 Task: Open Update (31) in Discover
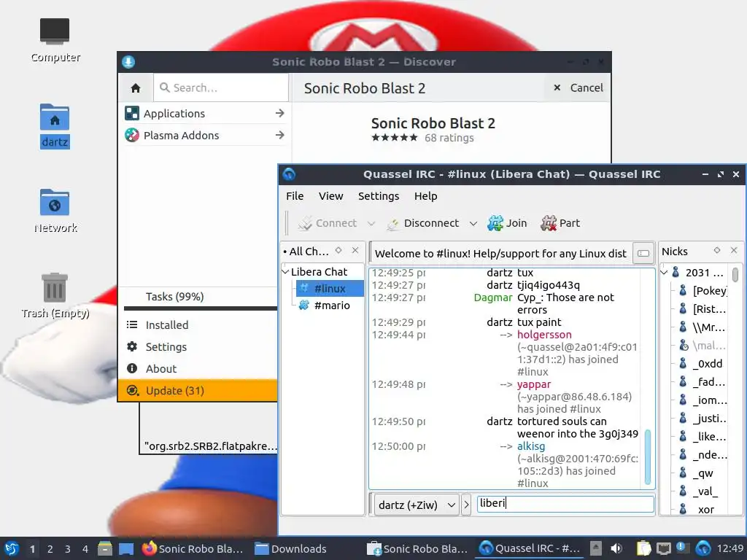coord(198,391)
